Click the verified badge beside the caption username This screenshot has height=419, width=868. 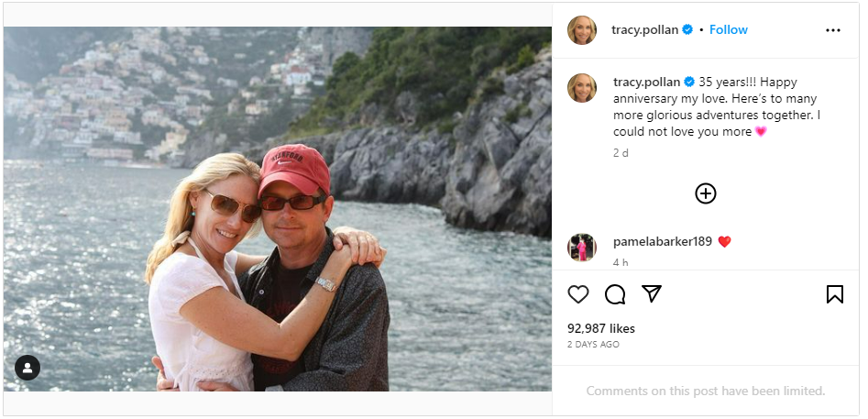click(x=689, y=82)
